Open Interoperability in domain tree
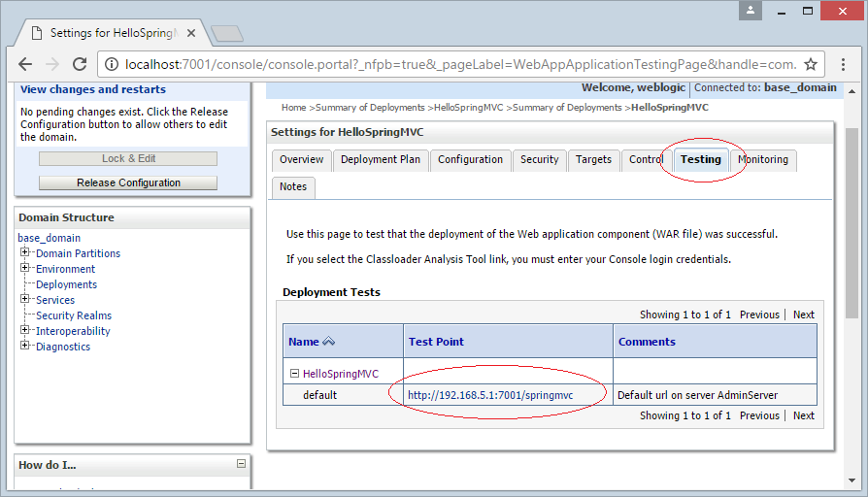 (73, 331)
